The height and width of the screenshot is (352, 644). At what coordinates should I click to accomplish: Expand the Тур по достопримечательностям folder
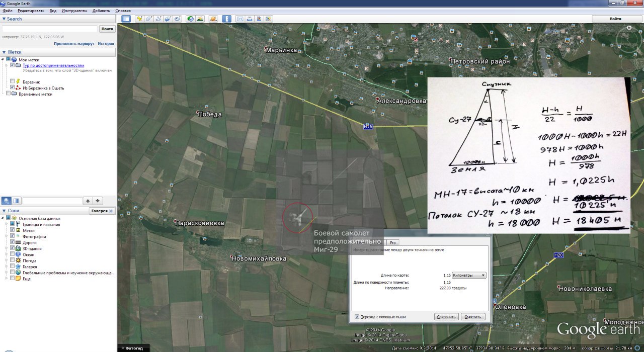[x=7, y=65]
